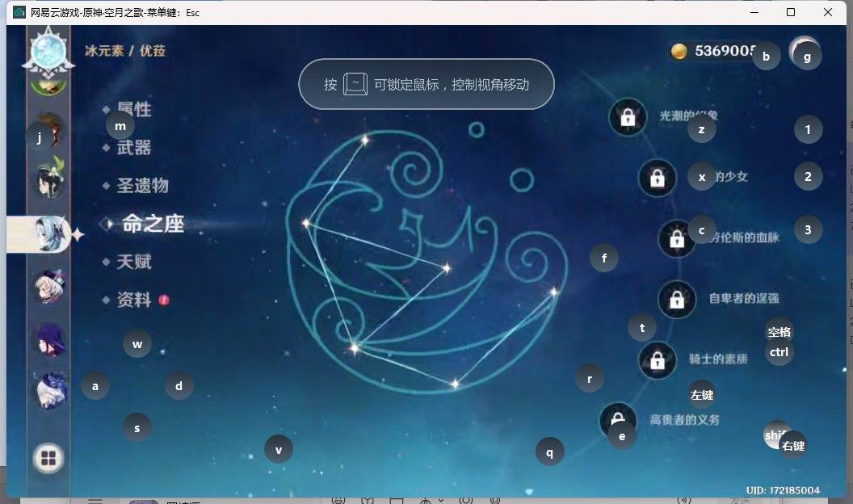Tap the virtual 's' key button
Screen dimensions: 853x504
pos(137,428)
